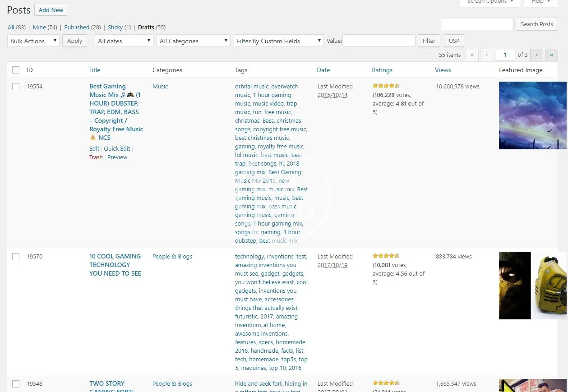Click the star rating of post 19554
The height and width of the screenshot is (392, 568).
(386, 86)
